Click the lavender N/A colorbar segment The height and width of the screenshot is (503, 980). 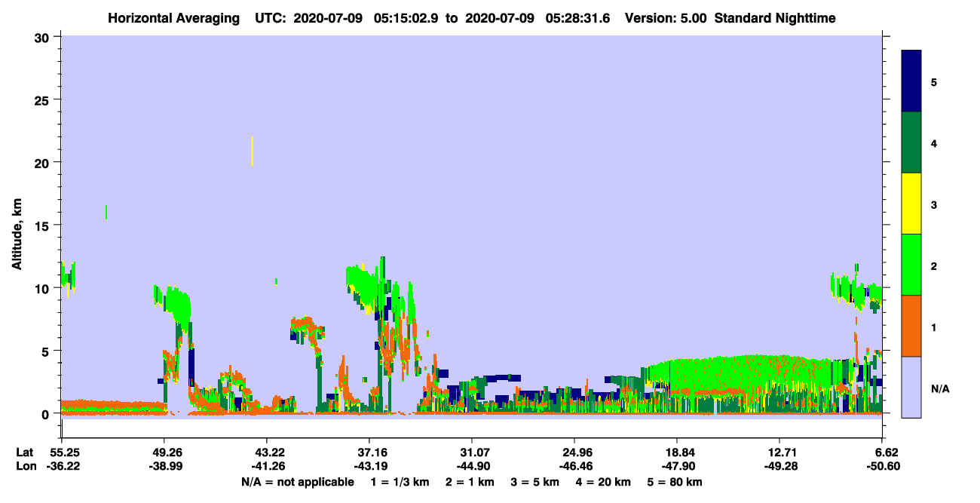point(911,387)
